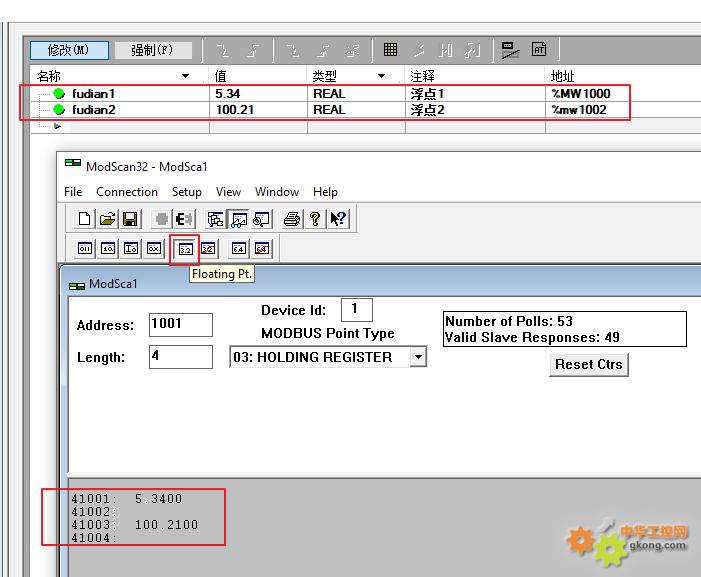The width and height of the screenshot is (701, 577).
Task: Open the Setup menu
Action: point(187,192)
